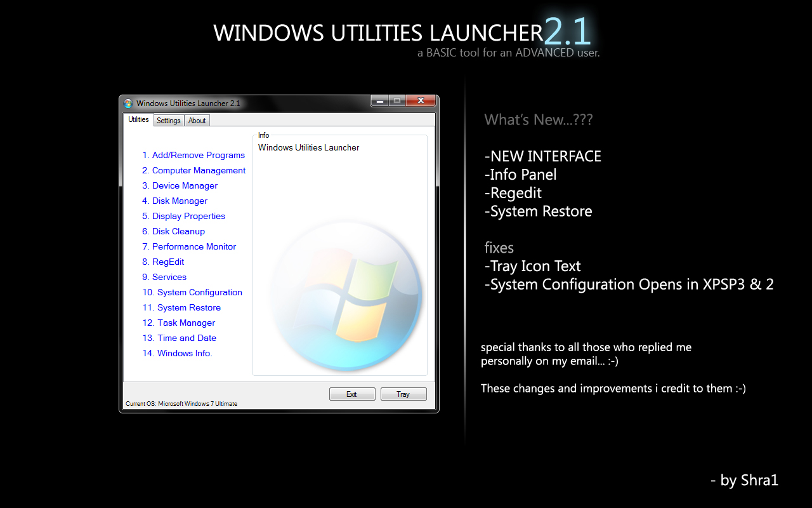The width and height of the screenshot is (812, 508).
Task: Open System Restore
Action: tap(181, 307)
